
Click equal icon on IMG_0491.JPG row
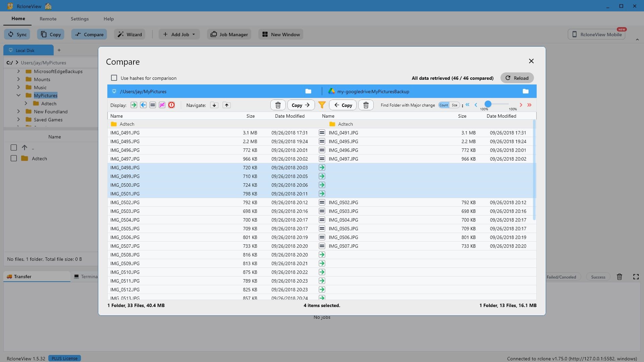coord(322,133)
